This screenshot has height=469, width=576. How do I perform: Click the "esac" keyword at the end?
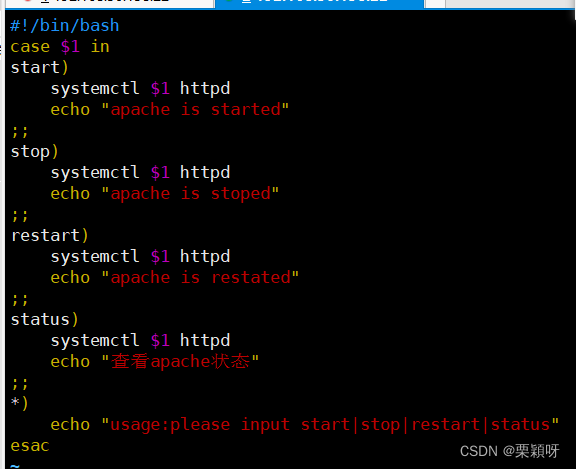pyautogui.click(x=30, y=445)
